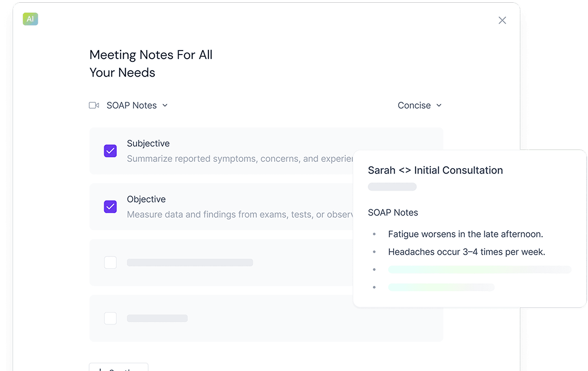Click the SOAP Notes heading in consultation card
588x371 pixels.
(x=393, y=213)
